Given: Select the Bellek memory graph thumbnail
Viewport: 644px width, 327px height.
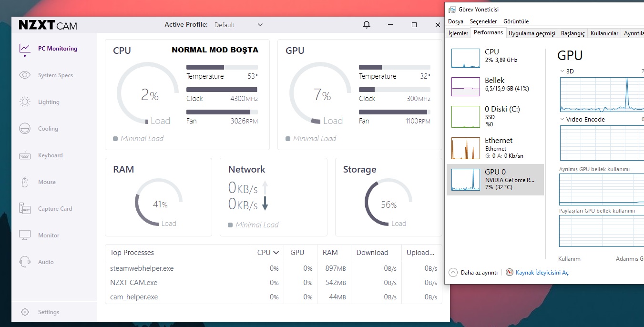Looking at the screenshot, I should pyautogui.click(x=466, y=87).
